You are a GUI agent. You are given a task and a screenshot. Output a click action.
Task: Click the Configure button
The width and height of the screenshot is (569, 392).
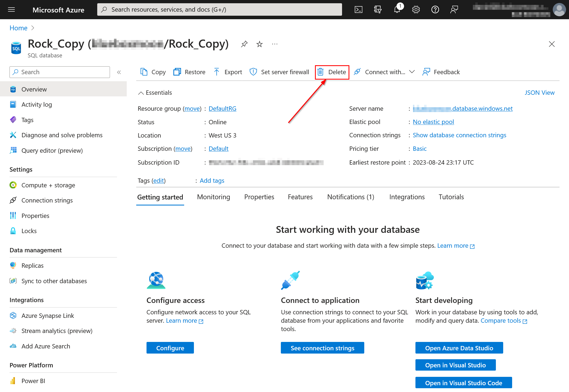tap(170, 348)
